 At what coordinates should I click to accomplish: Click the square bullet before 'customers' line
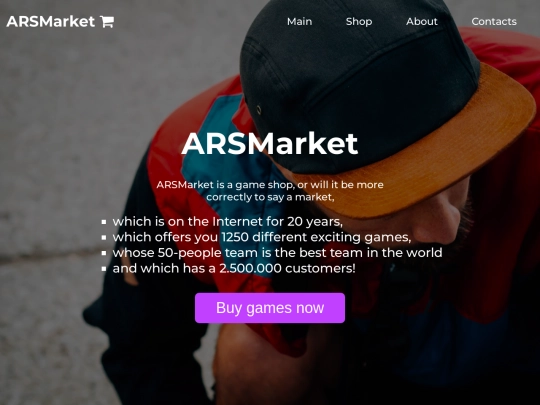click(104, 269)
